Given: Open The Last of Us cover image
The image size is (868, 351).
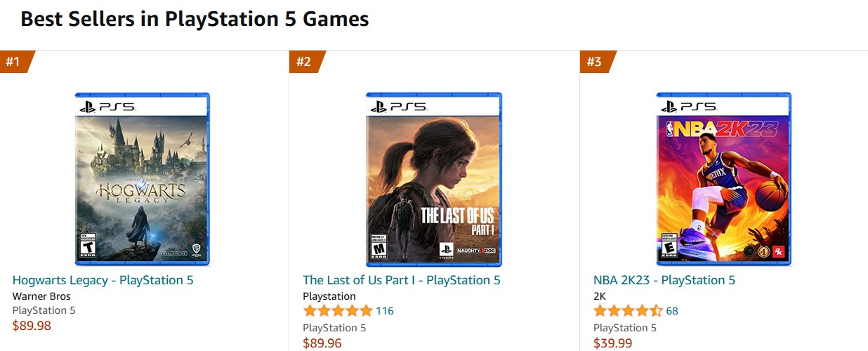Looking at the screenshot, I should (433, 179).
